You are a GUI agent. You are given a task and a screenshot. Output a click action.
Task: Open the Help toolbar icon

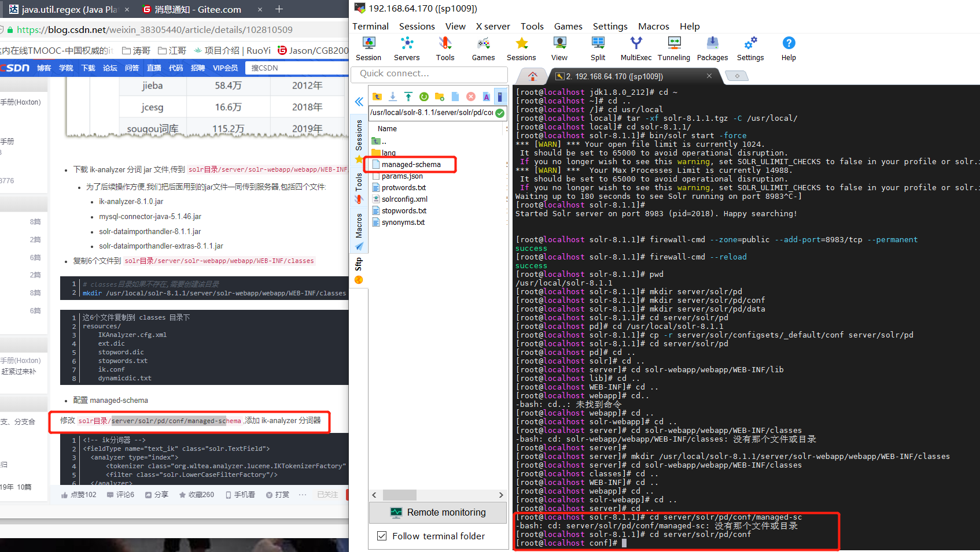(x=789, y=49)
